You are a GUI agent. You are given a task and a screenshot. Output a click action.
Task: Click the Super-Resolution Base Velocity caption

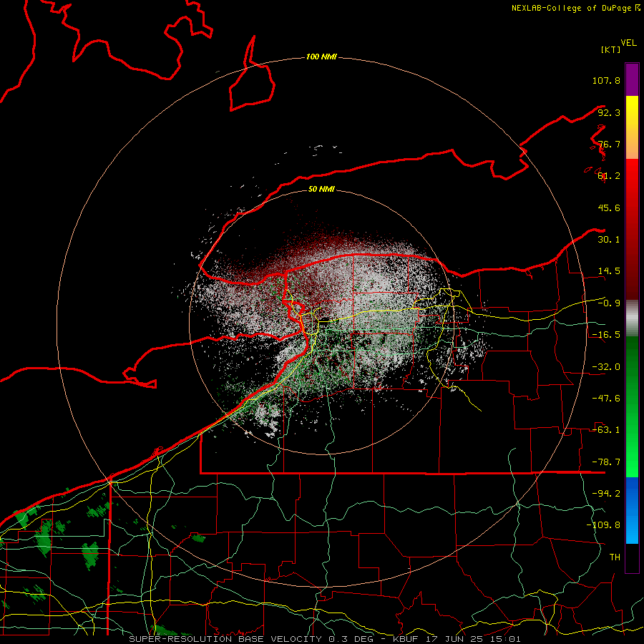[x=324, y=639]
